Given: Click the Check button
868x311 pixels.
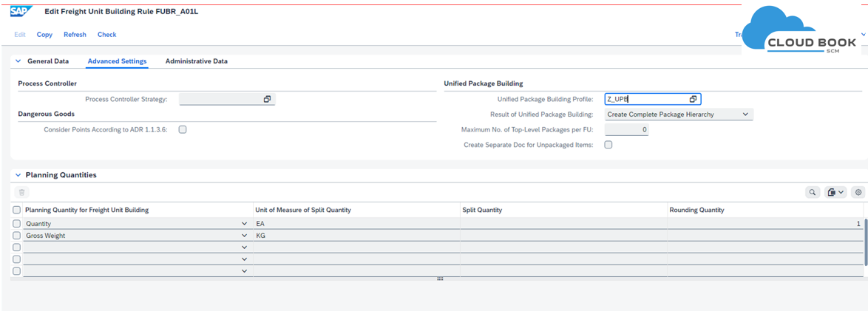Looking at the screenshot, I should coord(106,35).
